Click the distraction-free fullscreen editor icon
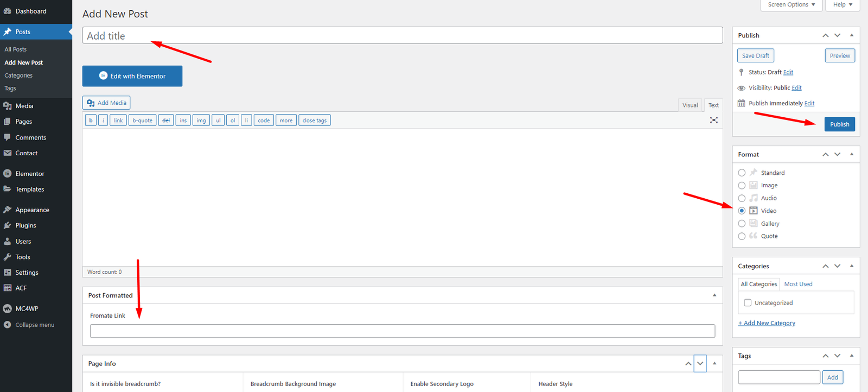This screenshot has width=868, height=392. pos(713,120)
